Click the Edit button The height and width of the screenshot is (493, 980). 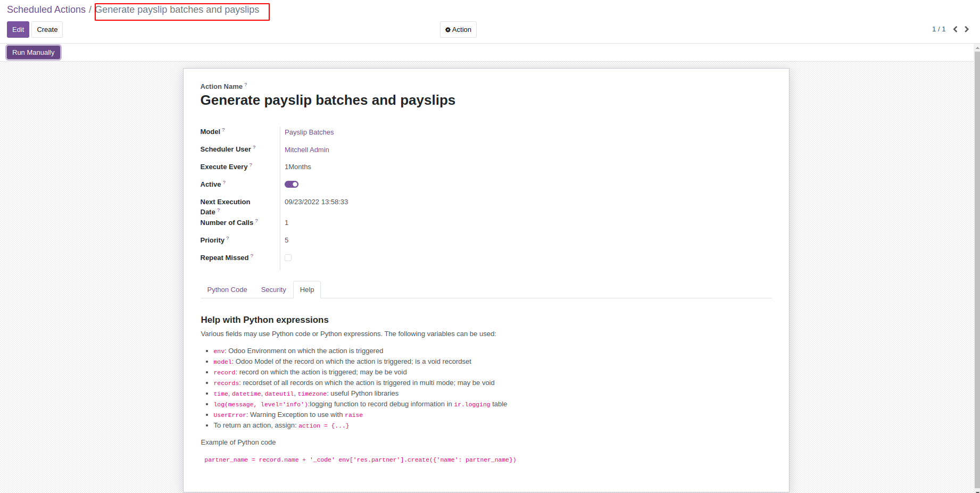[18, 30]
